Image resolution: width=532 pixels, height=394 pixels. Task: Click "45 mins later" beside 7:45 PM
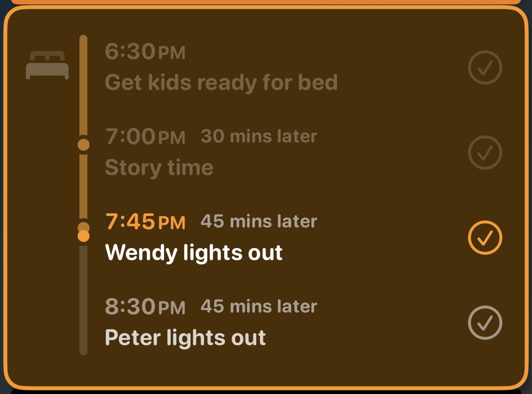(259, 221)
